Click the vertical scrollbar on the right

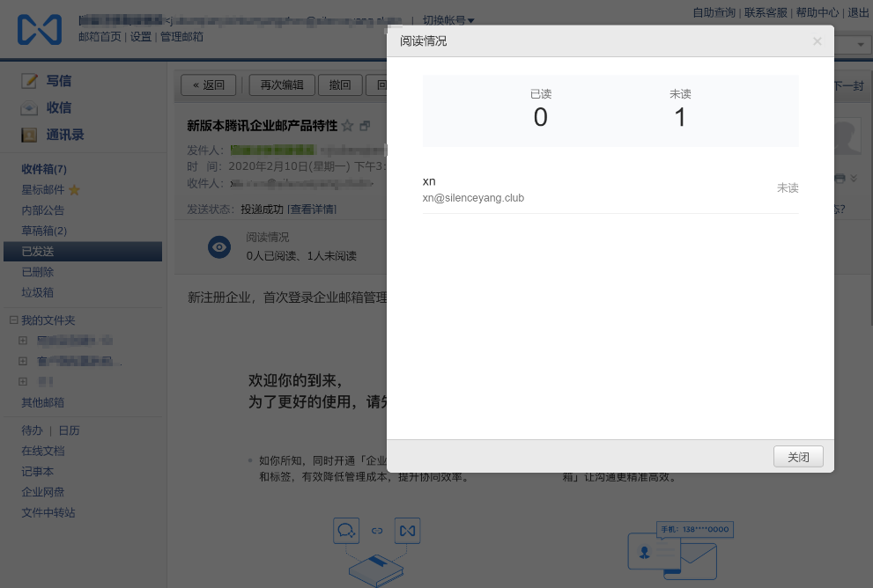coord(869,264)
